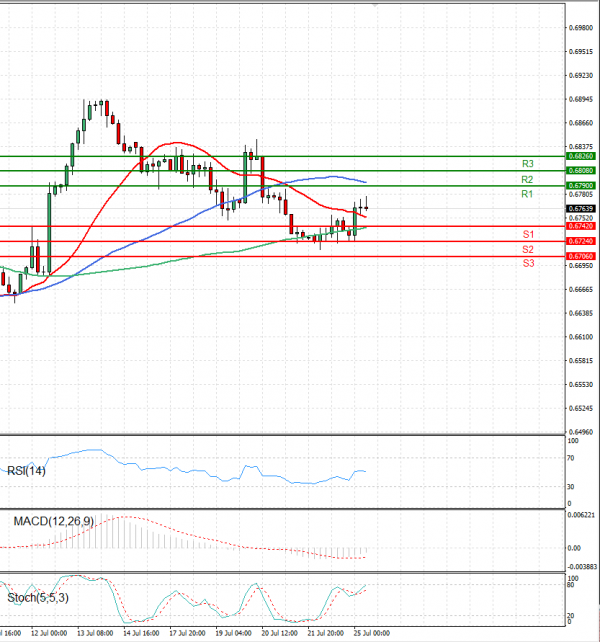Click the S3 support label
600x642 pixels.
point(528,263)
